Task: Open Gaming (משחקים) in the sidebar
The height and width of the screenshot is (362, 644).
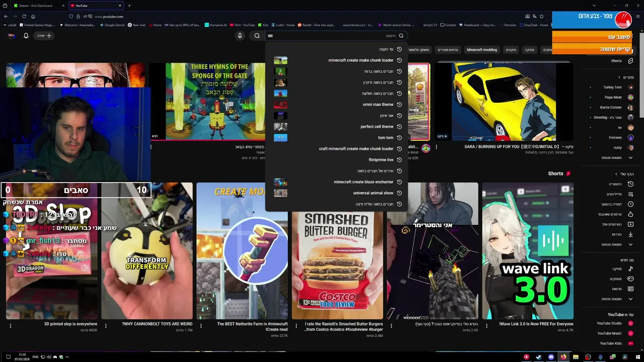Action: [621, 279]
